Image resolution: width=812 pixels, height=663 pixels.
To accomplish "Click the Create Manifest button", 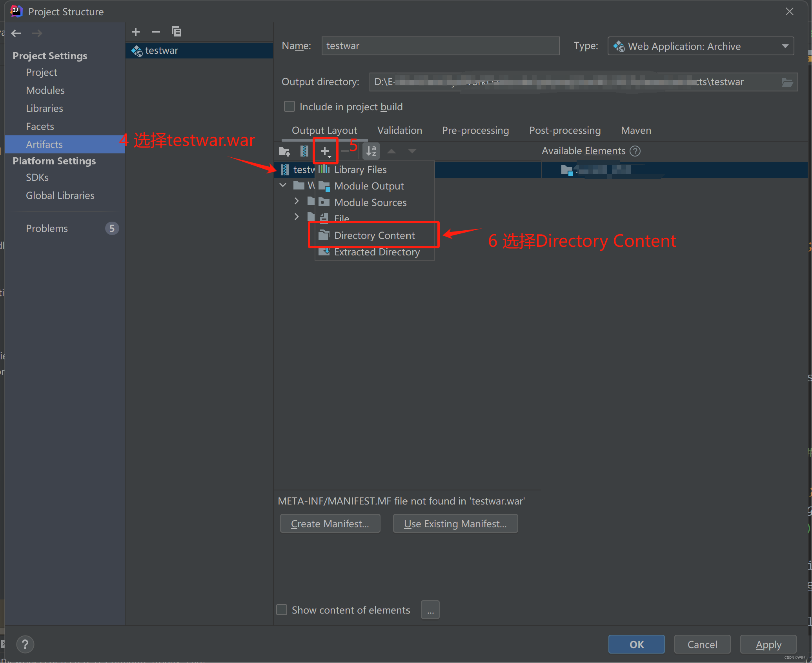I will (330, 523).
